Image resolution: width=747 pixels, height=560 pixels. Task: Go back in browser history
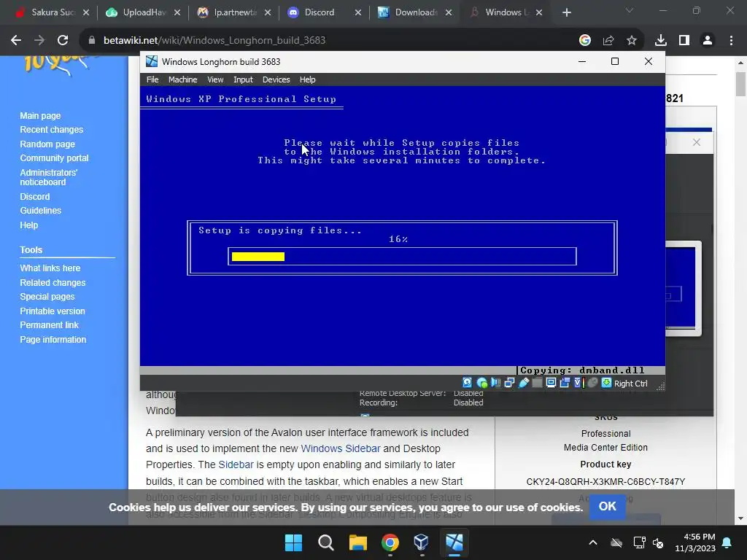click(16, 40)
